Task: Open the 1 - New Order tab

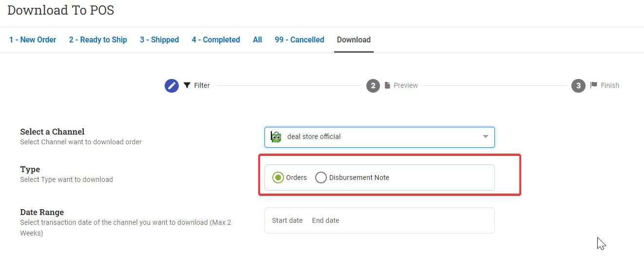Action: coord(33,40)
